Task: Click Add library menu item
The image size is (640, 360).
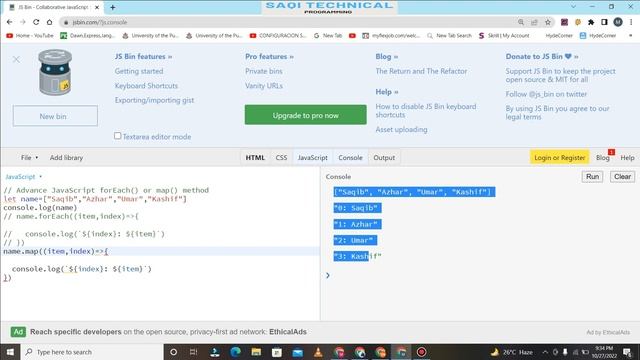Action: pos(66,158)
